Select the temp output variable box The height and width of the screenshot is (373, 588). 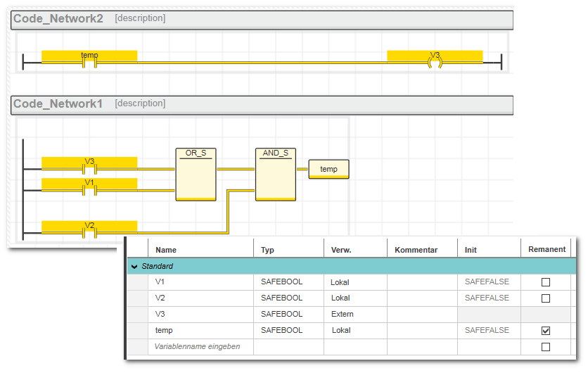point(328,170)
